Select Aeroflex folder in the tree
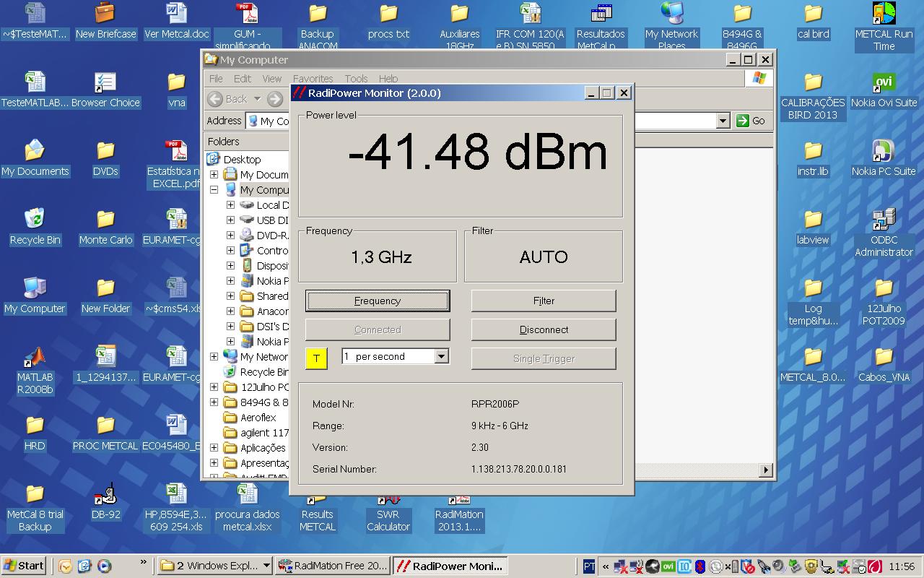924x578 pixels. click(258, 418)
